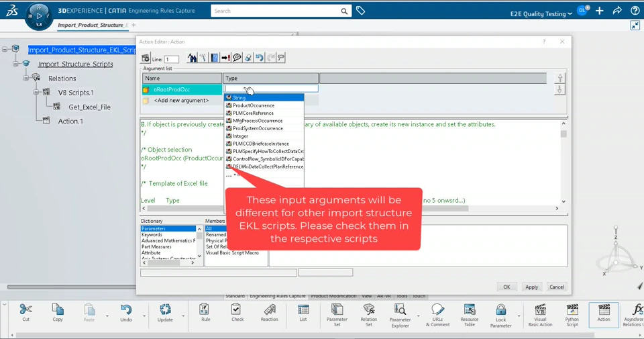Select the Action clapperboard tool

coord(604,309)
